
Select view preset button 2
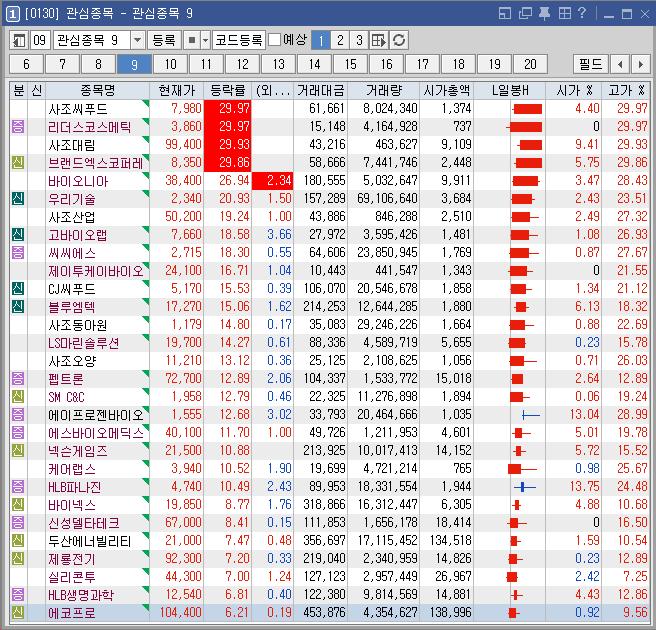tap(340, 41)
